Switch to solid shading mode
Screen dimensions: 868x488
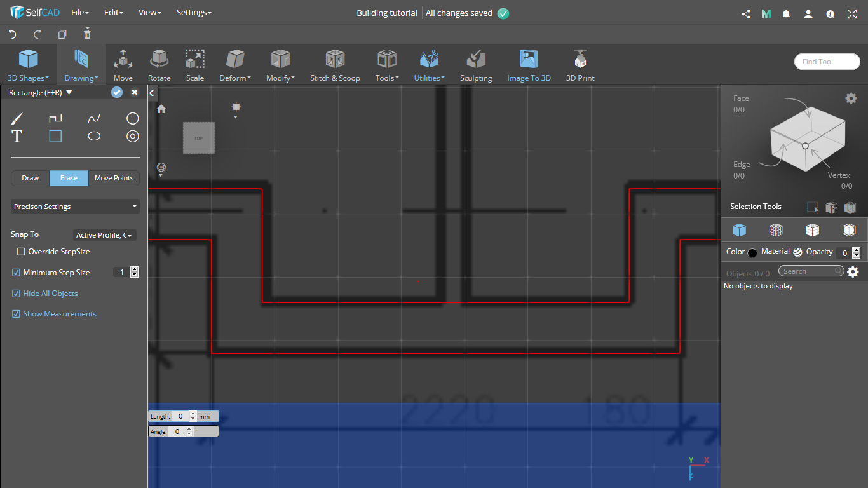pyautogui.click(x=739, y=230)
